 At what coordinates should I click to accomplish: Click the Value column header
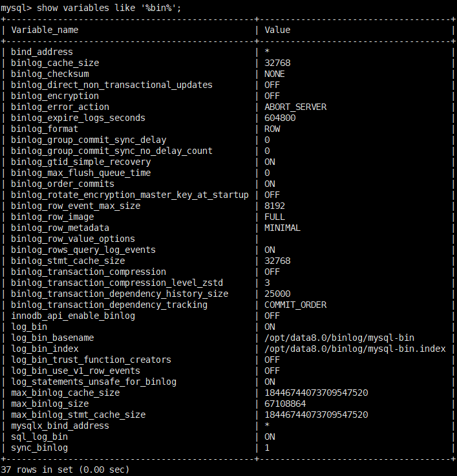coord(277,30)
